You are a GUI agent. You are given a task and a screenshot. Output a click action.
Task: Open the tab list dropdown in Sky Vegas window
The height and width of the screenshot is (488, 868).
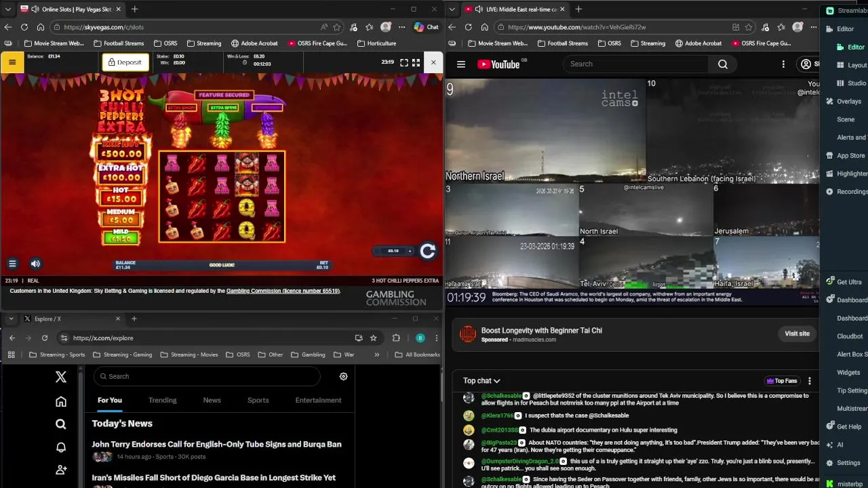click(x=8, y=9)
